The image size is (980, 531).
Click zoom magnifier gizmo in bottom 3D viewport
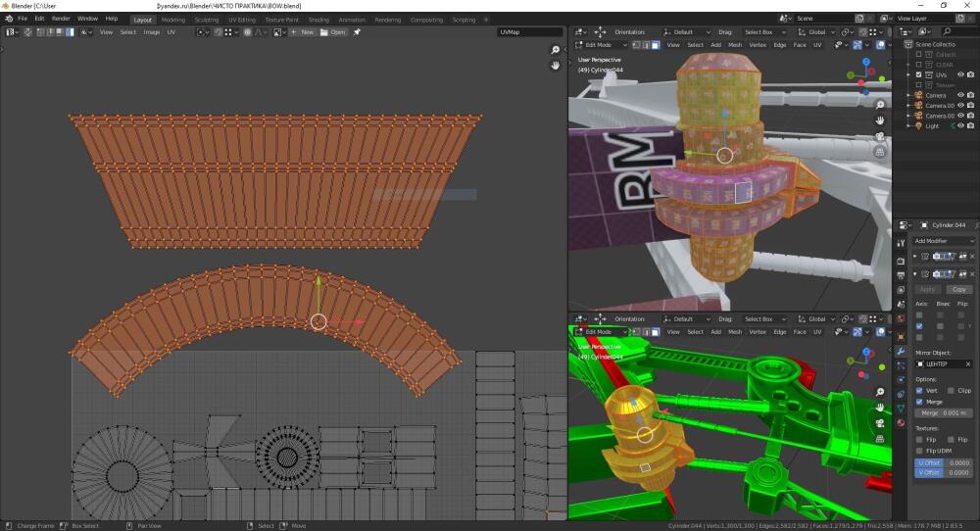coord(880,392)
